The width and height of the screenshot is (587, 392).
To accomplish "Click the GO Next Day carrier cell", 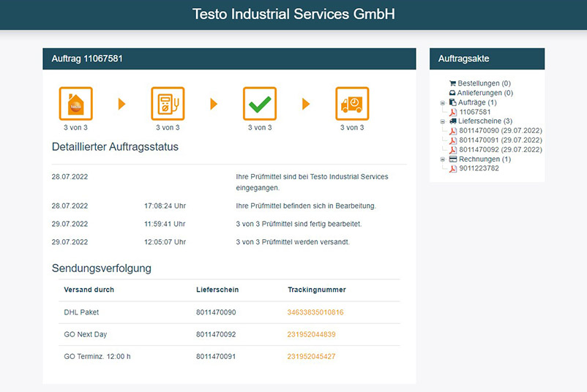I will (86, 334).
